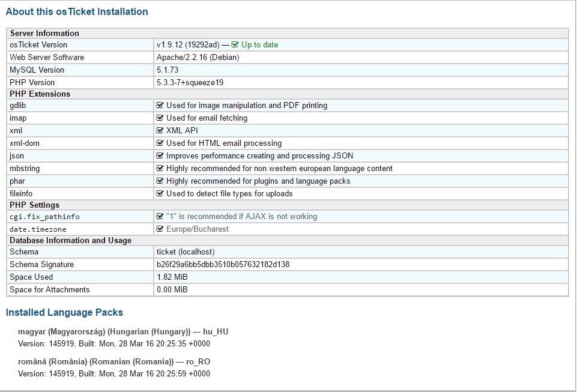Image resolution: width=577 pixels, height=392 pixels.
Task: Click the Hungarian hu_HU language pack entry
Action: tap(123, 331)
